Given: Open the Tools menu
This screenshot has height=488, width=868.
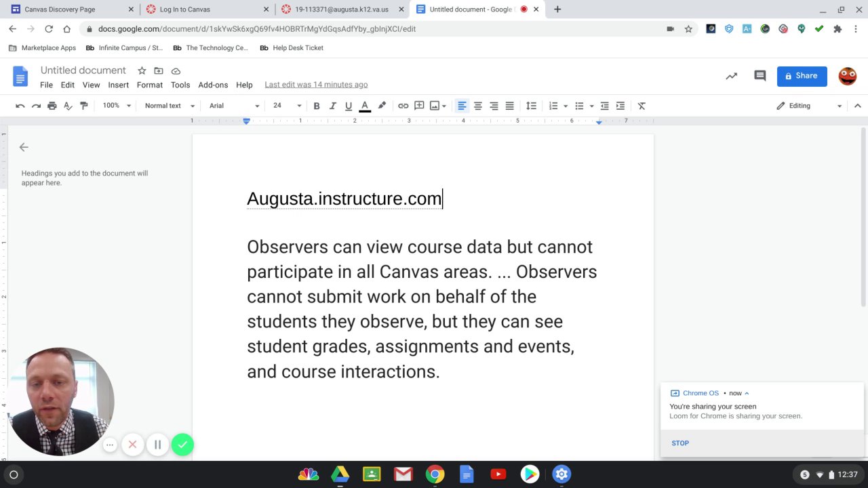Looking at the screenshot, I should [180, 85].
